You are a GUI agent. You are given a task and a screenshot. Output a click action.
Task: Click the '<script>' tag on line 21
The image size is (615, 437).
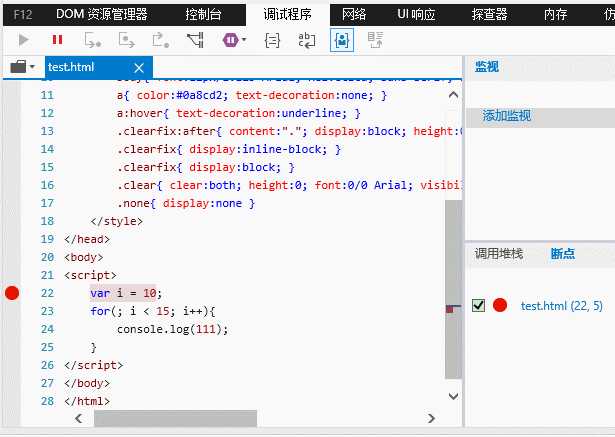click(90, 275)
